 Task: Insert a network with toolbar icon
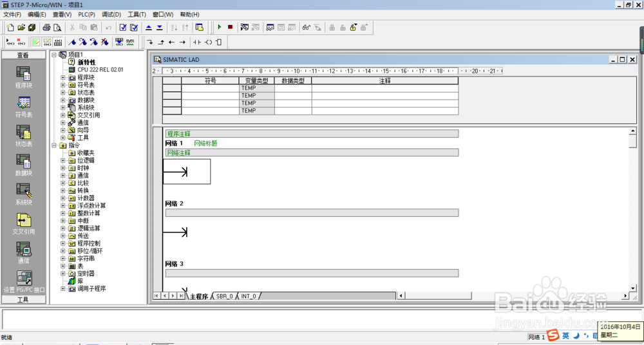pos(10,42)
